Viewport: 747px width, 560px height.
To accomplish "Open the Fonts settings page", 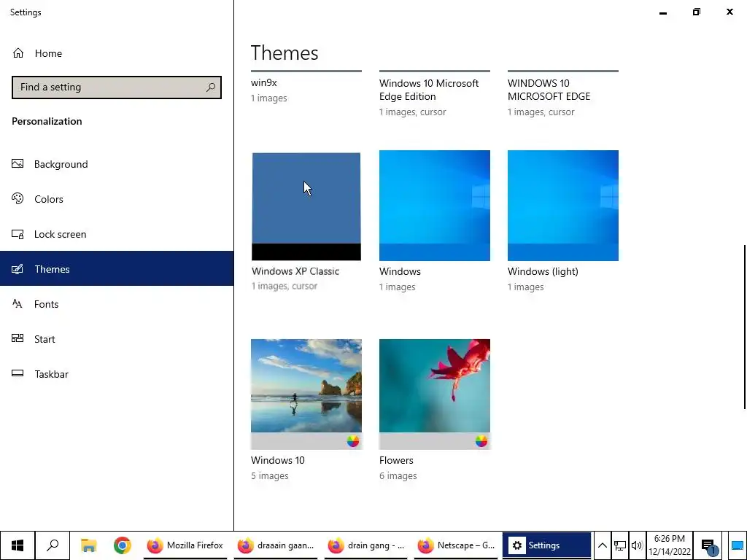I will [117, 304].
